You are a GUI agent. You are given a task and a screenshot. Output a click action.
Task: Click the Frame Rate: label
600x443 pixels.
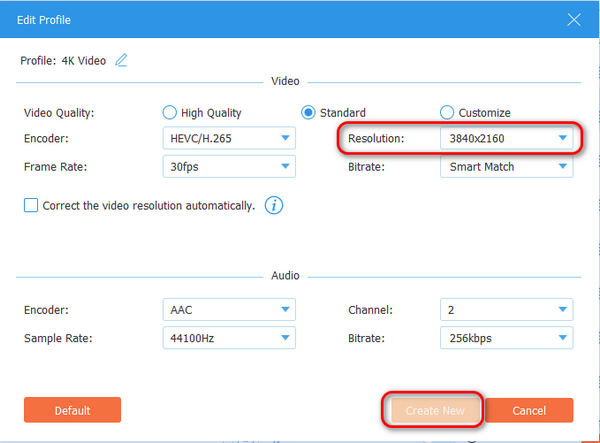[x=55, y=167]
